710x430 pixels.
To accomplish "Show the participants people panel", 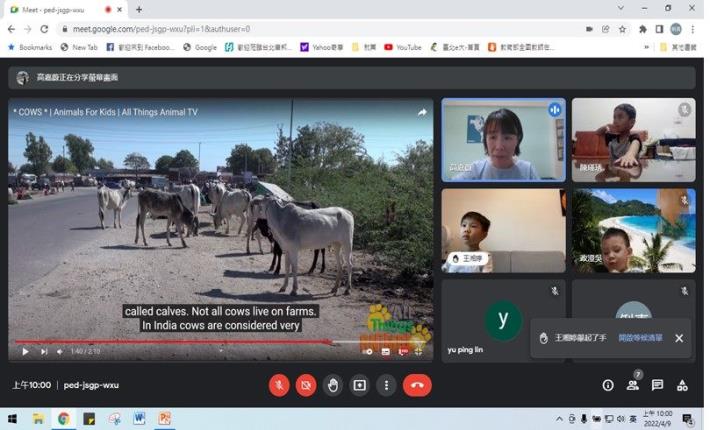I will [x=632, y=385].
